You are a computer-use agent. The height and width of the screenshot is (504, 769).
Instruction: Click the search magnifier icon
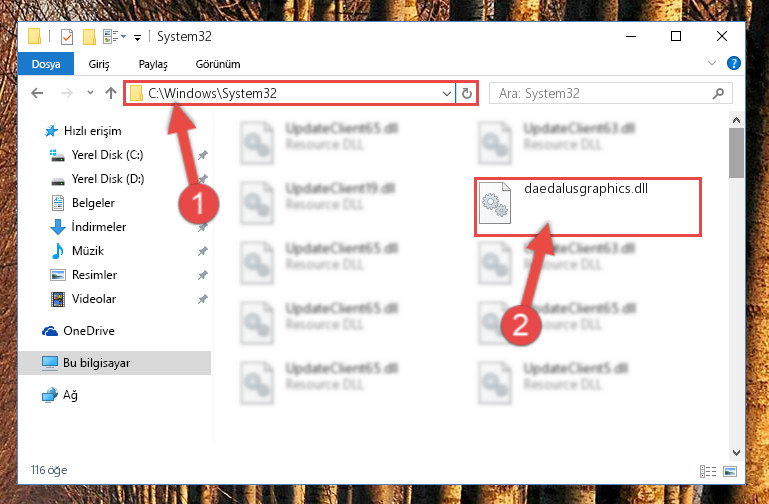point(718,93)
